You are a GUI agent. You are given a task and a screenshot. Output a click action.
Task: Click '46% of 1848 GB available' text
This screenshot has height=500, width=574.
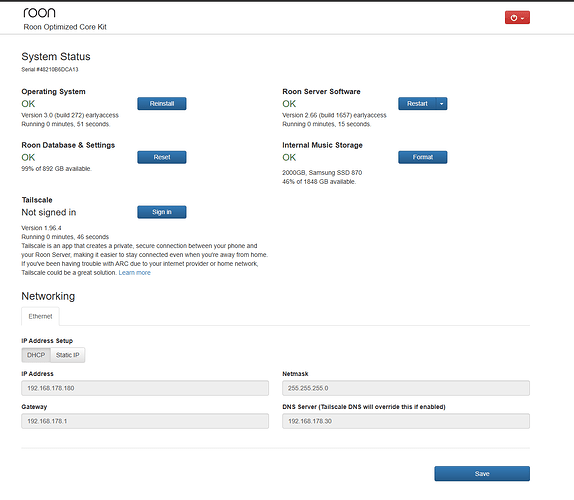pyautogui.click(x=319, y=182)
